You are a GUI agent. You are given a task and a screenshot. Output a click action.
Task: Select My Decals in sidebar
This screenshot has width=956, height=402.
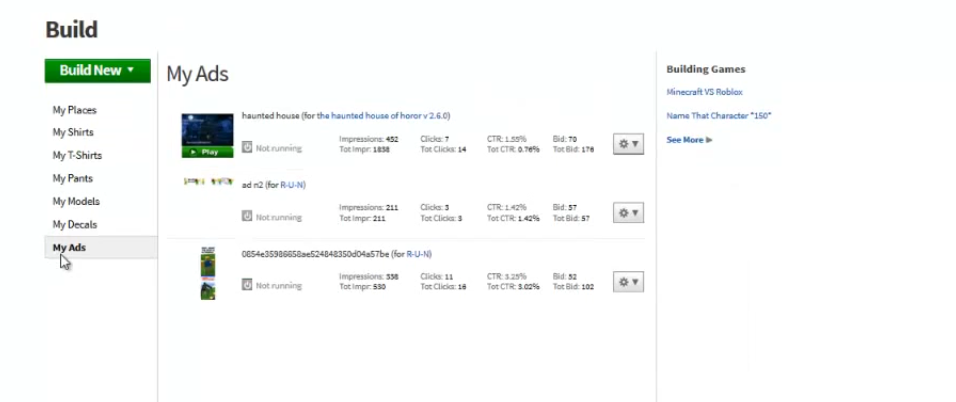tap(75, 224)
